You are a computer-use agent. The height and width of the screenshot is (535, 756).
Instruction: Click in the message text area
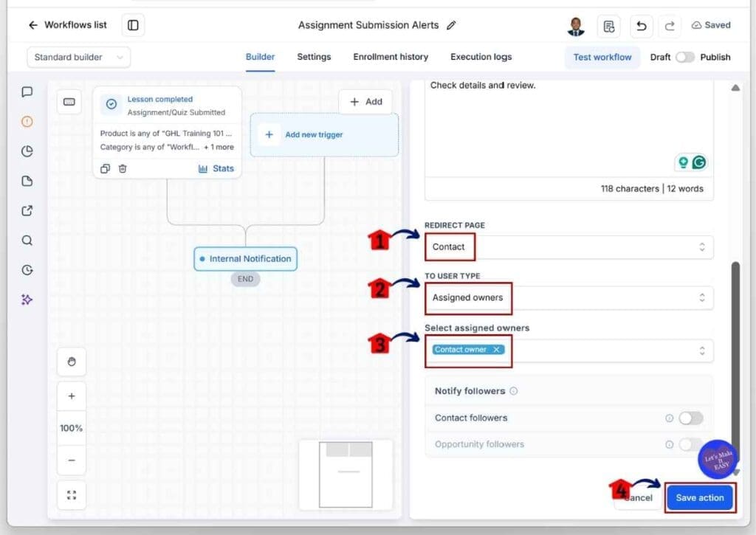[x=569, y=128]
